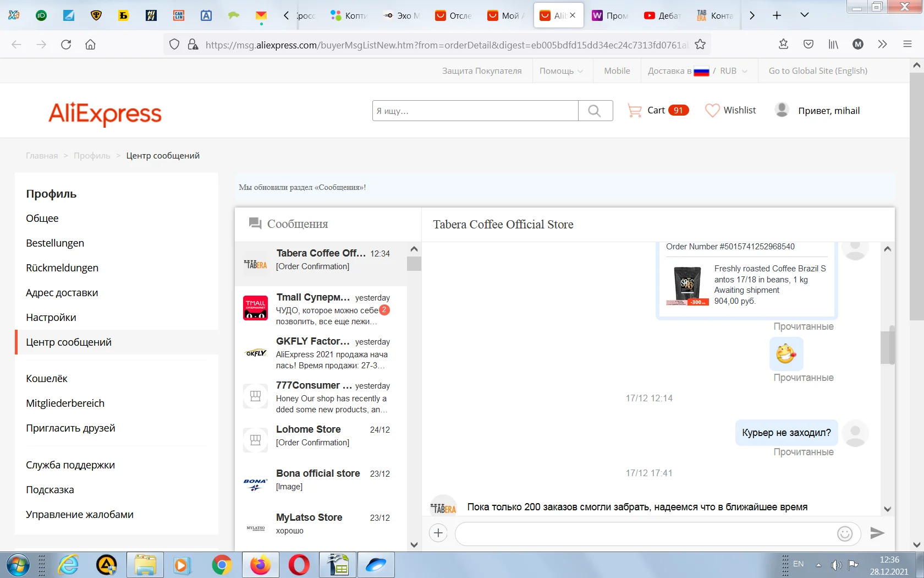924x578 pixels.
Task: Switch to the Пром tab
Action: 610,15
